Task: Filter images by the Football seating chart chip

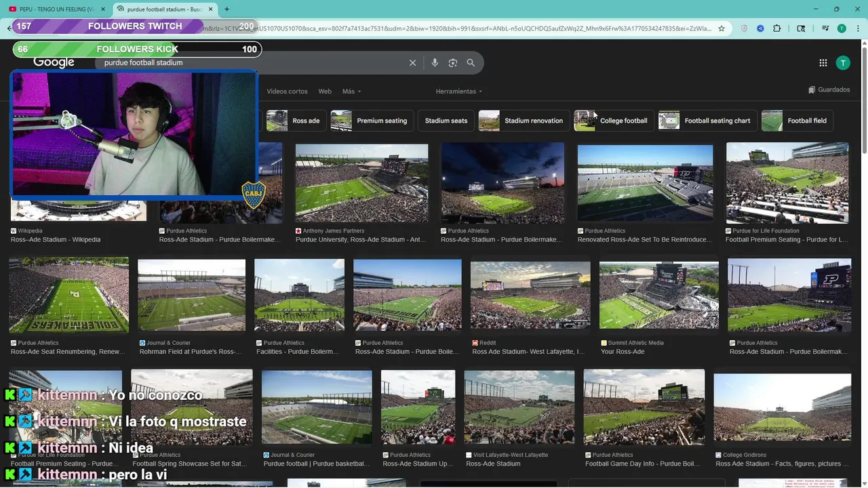Action: click(x=708, y=121)
